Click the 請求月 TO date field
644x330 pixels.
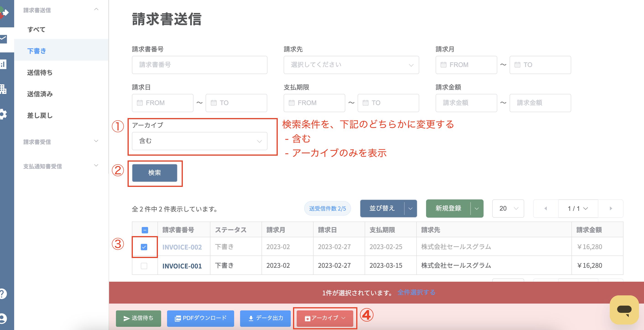[540, 65]
